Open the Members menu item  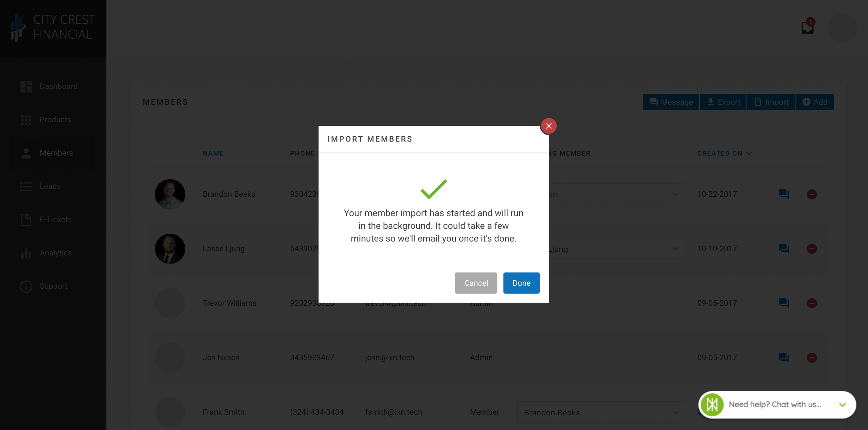tap(56, 152)
